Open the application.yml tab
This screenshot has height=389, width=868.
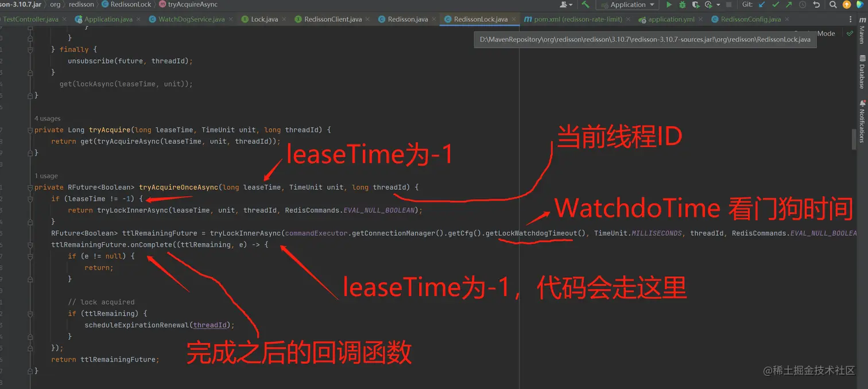[671, 19]
